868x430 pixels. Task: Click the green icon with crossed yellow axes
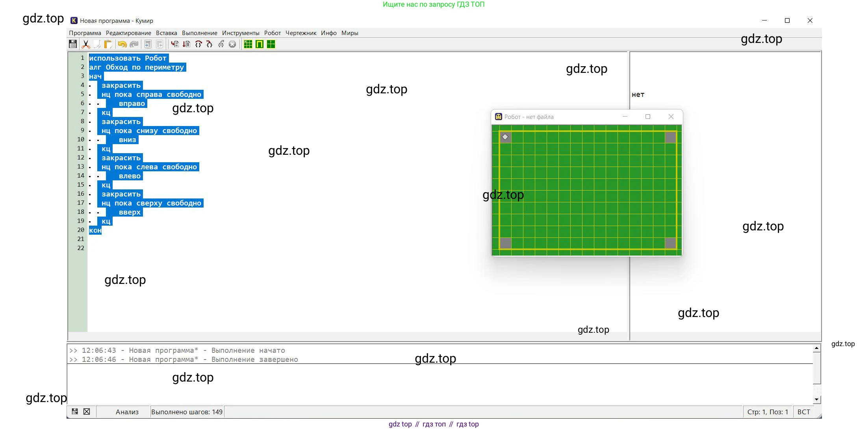271,44
